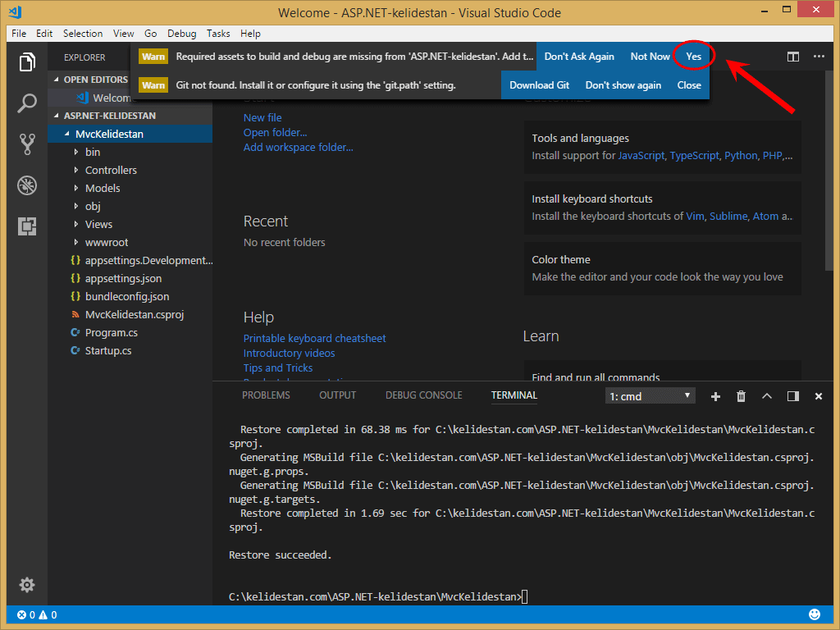
Task: Open appsettings.json file
Action: pyautogui.click(x=123, y=279)
